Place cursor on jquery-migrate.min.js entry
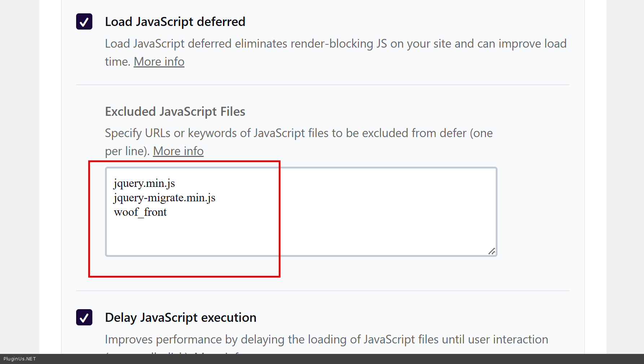 click(165, 198)
